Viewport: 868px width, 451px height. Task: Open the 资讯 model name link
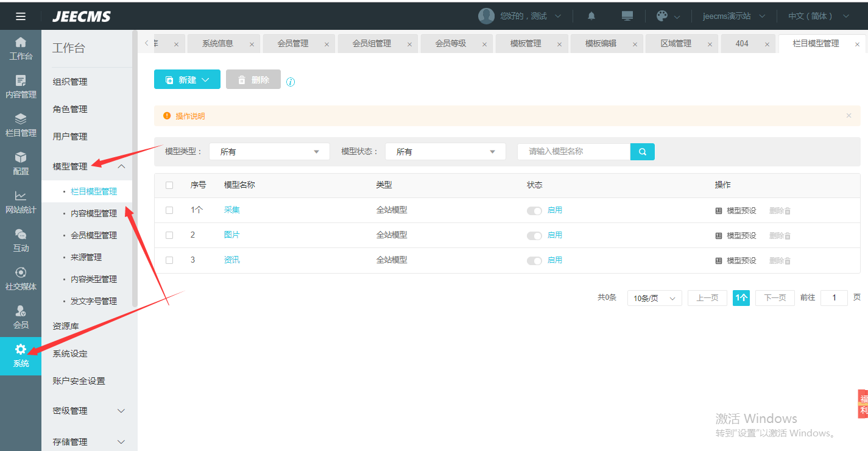tap(232, 260)
